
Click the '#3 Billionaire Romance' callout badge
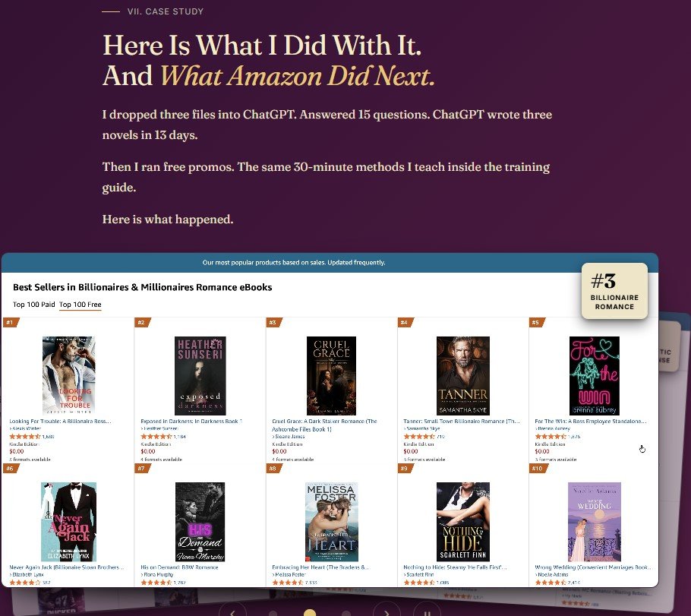[614, 291]
